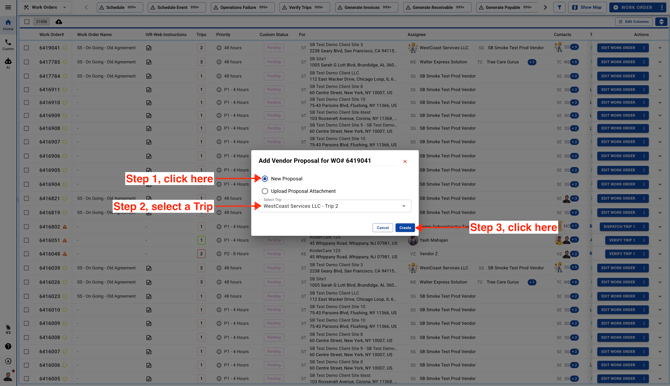Expand row 6416909 with its arrow
This screenshot has height=386, width=670.
[660, 115]
